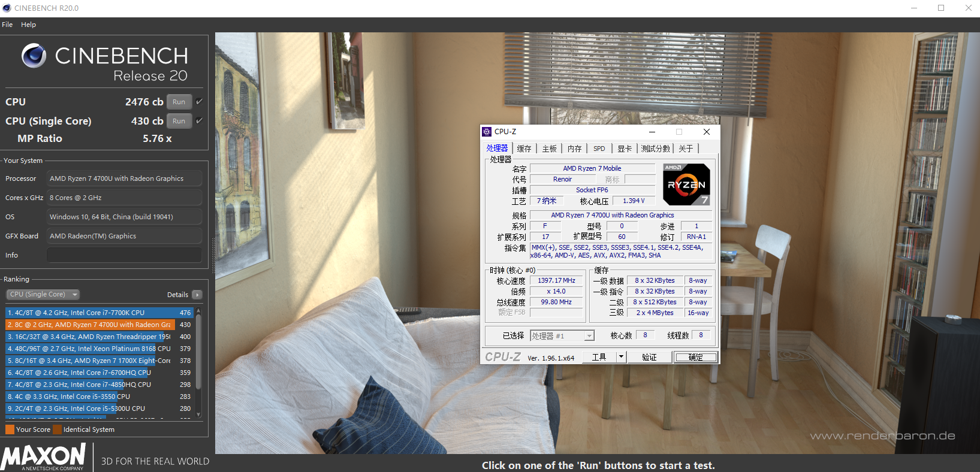This screenshot has height=472, width=980.
Task: Switch to the 处理器 tab in CPU-Z
Action: pyautogui.click(x=497, y=148)
